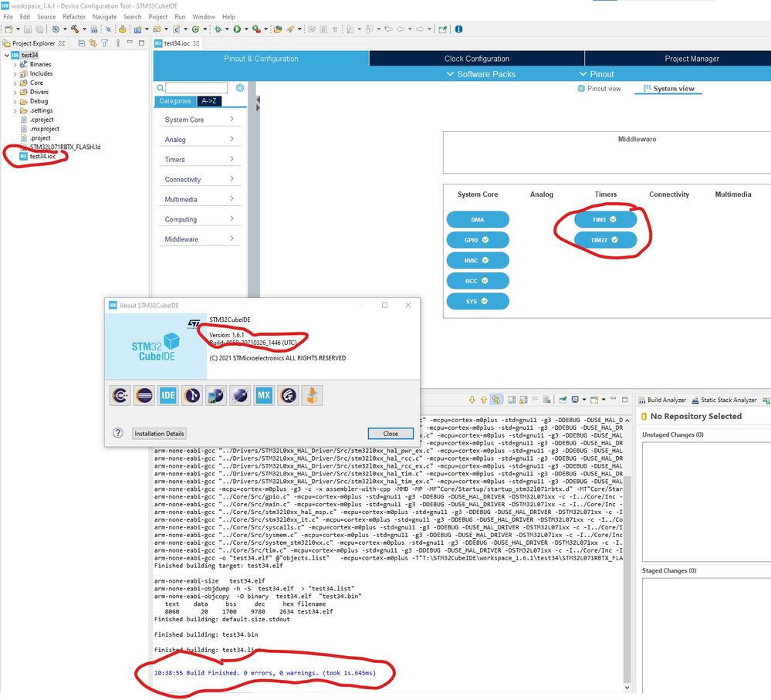Click the peripheral search input field
The height and width of the screenshot is (700, 771).
click(x=197, y=88)
